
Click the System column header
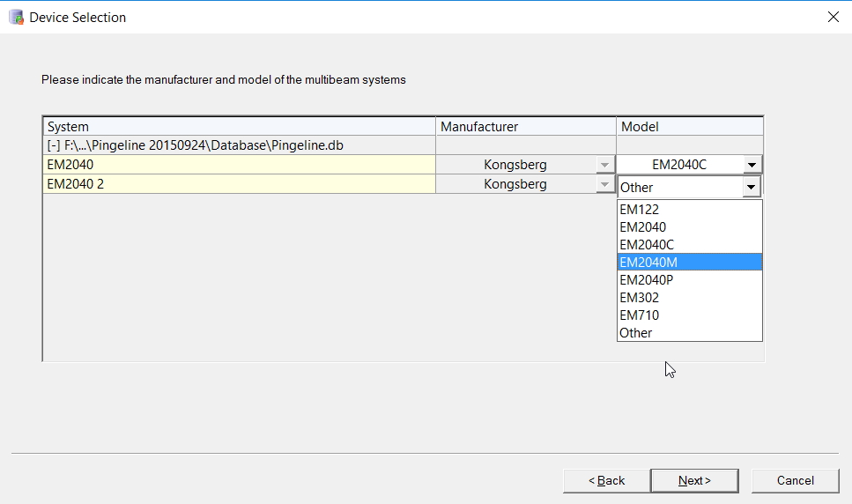[238, 127]
